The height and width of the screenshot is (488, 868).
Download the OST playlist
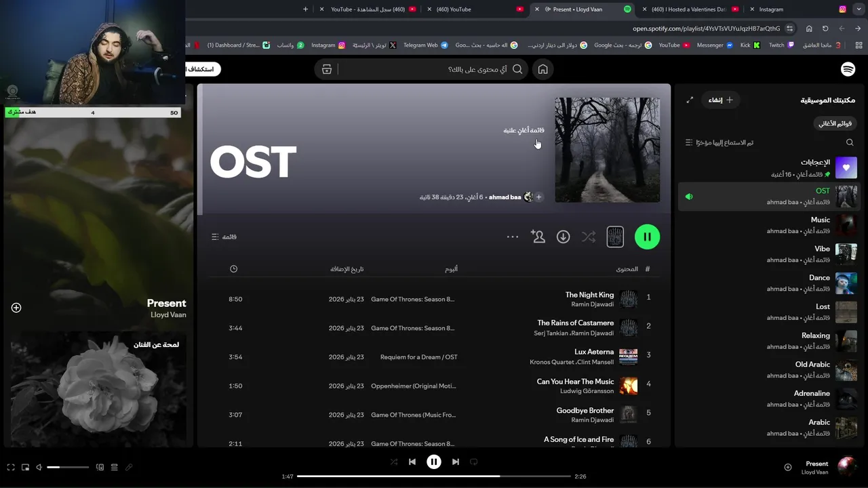click(x=563, y=237)
